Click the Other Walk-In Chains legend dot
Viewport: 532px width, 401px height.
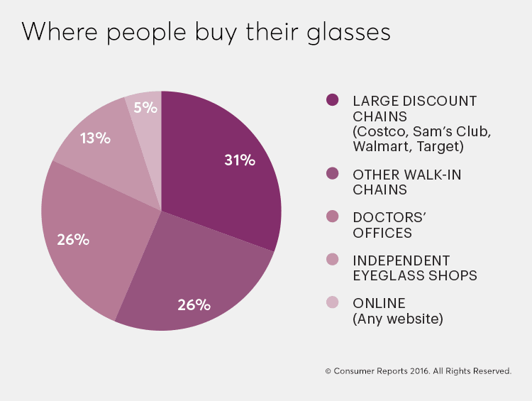[x=332, y=173]
